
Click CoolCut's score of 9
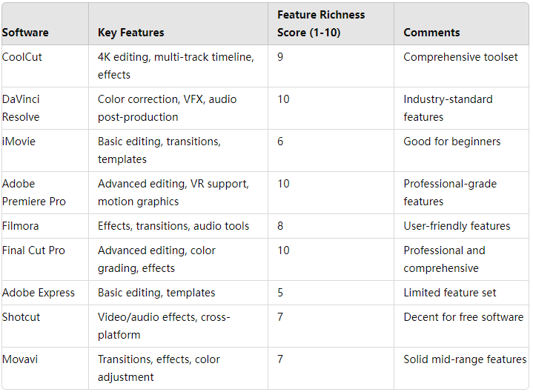pyautogui.click(x=280, y=57)
